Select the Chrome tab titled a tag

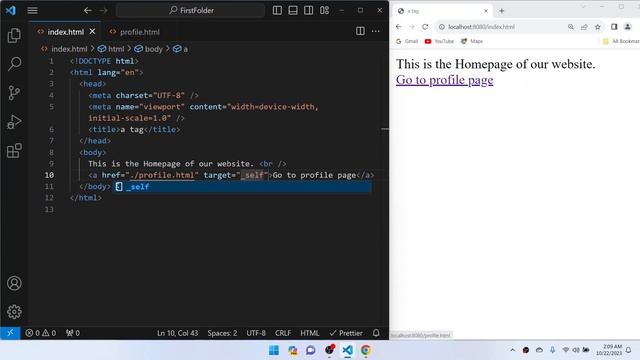pos(442,11)
